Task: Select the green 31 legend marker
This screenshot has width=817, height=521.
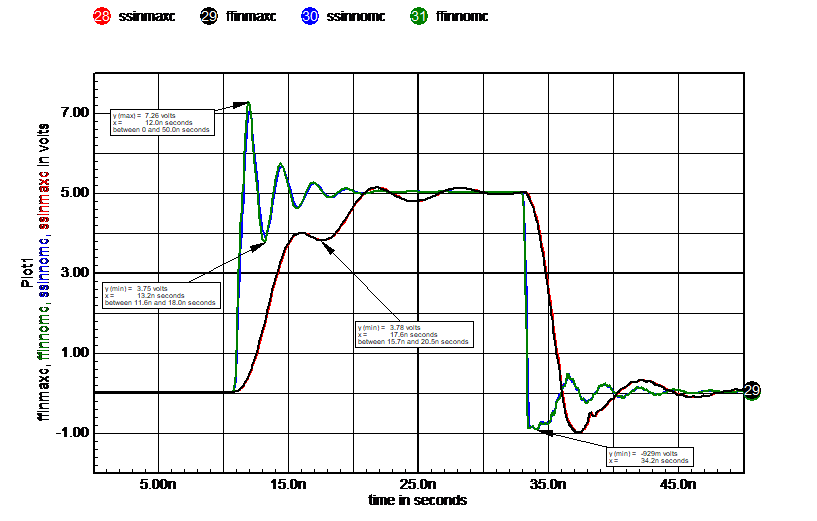Action: coord(419,17)
